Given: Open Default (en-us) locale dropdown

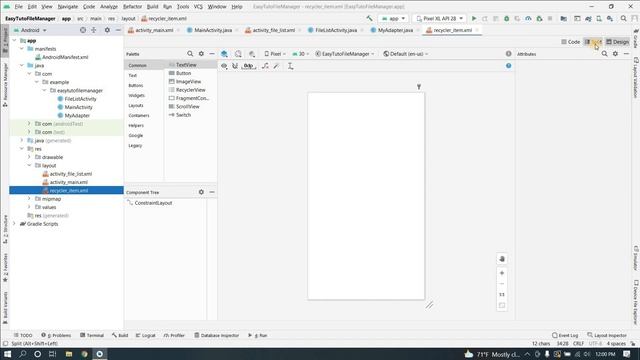Looking at the screenshot, I should (406, 54).
